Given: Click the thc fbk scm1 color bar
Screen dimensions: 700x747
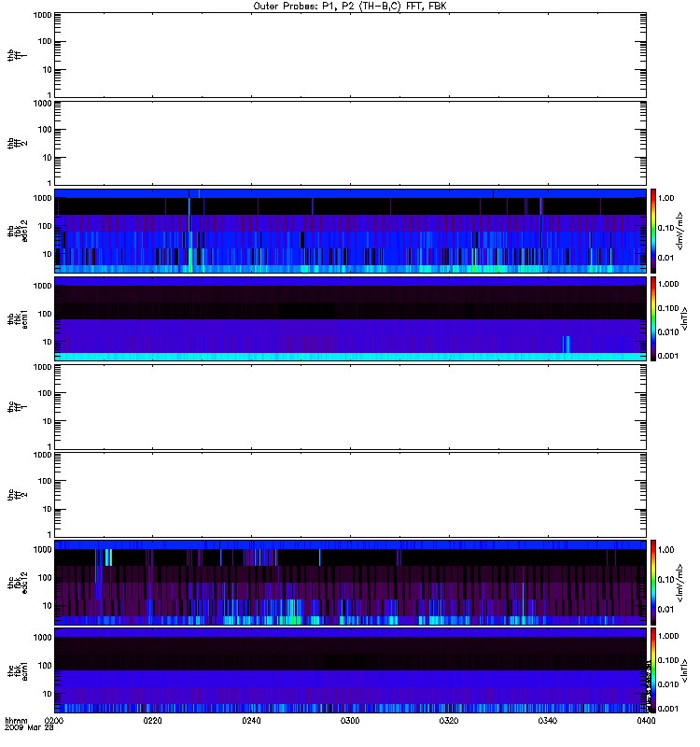Looking at the screenshot, I should [653, 670].
